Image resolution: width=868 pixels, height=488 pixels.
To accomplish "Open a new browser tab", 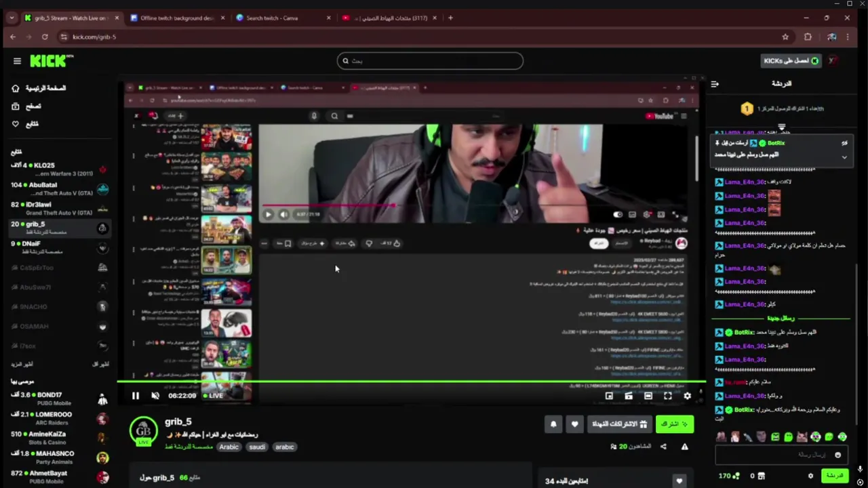I will pyautogui.click(x=450, y=18).
